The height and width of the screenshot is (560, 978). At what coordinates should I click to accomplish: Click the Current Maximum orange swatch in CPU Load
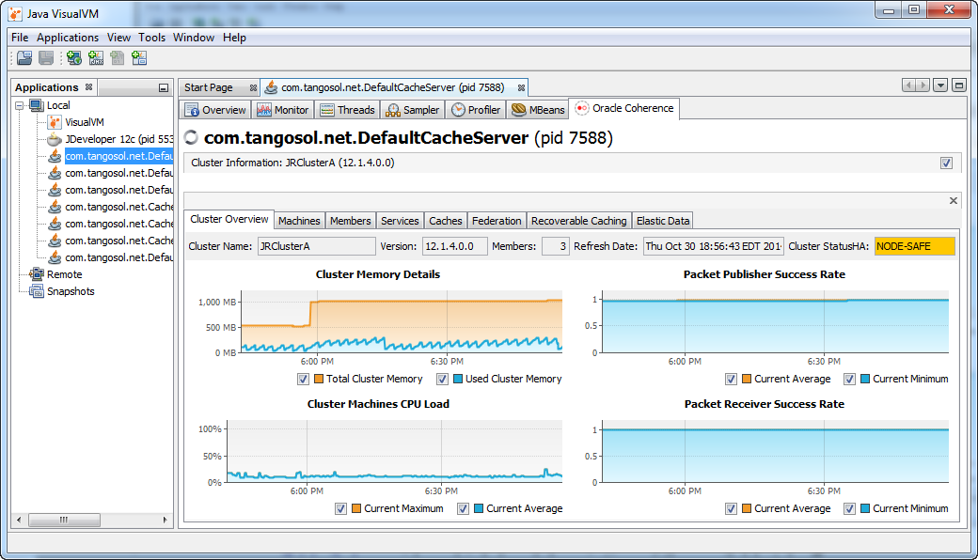pos(356,508)
